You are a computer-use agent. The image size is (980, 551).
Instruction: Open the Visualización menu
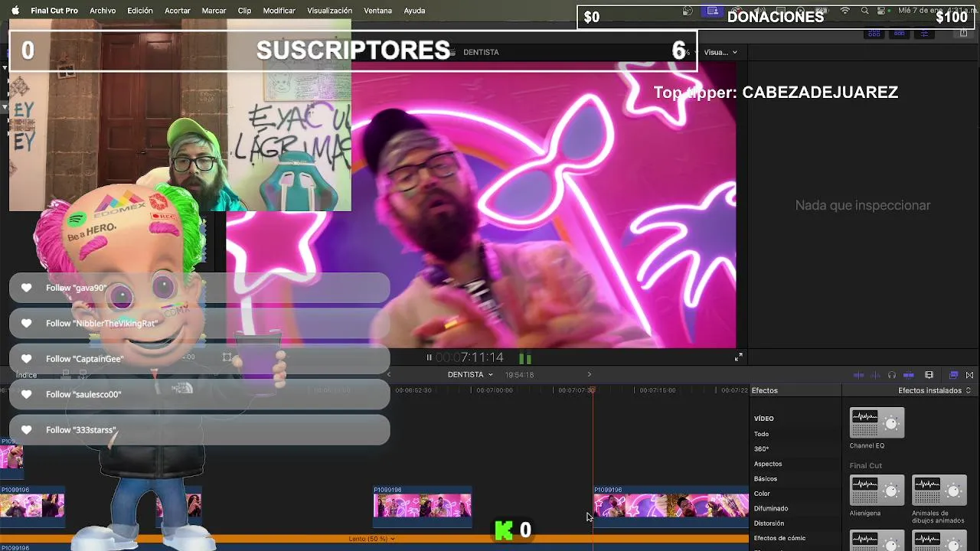pos(329,11)
